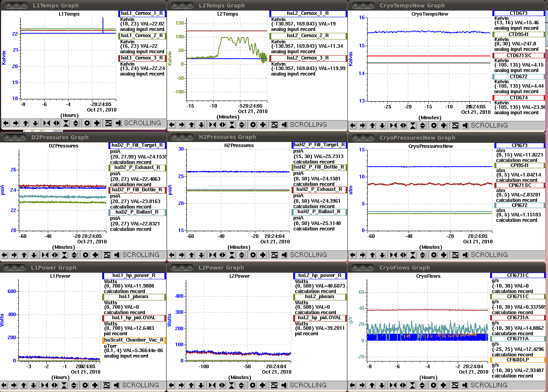Click the H2Pressures plot area
The image size is (548, 392).
238,190
